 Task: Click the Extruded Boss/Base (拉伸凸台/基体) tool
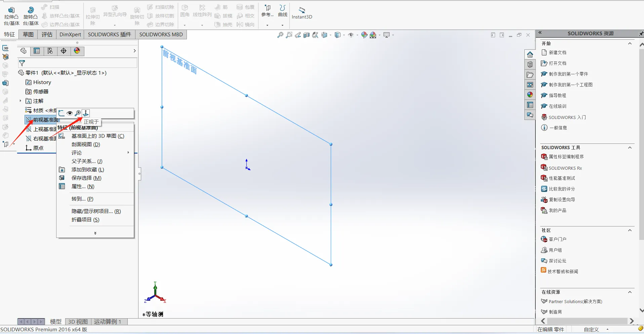pyautogui.click(x=11, y=16)
